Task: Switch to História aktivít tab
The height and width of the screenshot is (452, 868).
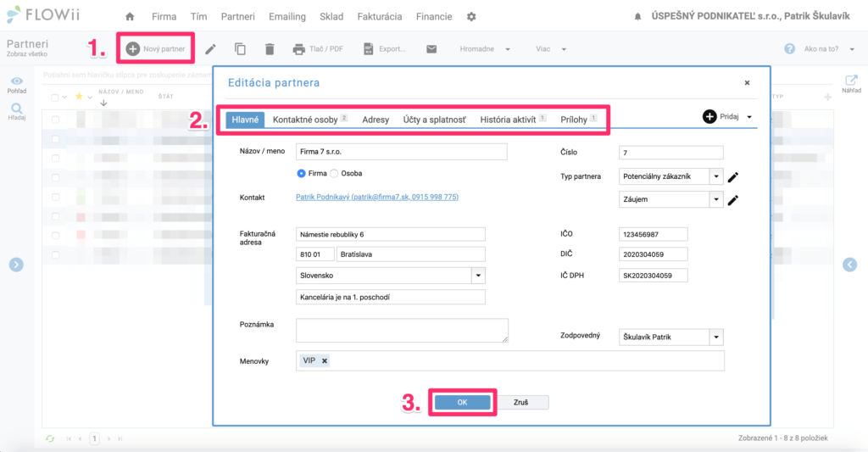Action: tap(513, 120)
